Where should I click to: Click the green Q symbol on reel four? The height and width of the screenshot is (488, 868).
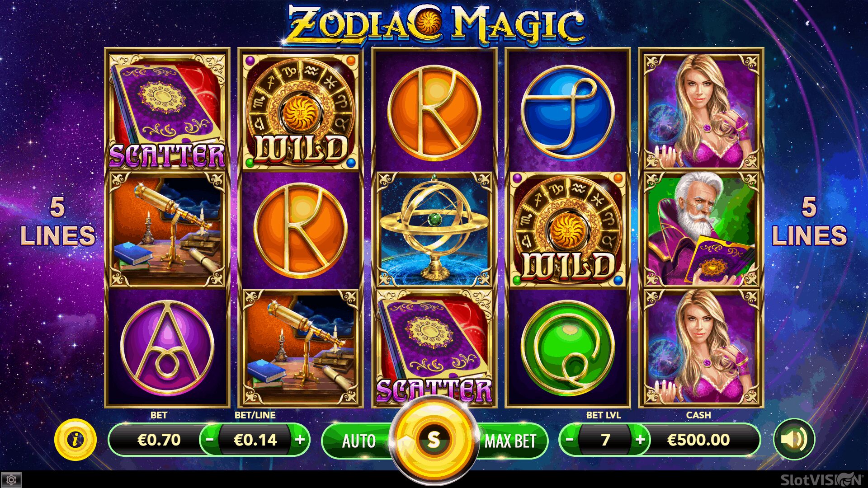click(568, 347)
